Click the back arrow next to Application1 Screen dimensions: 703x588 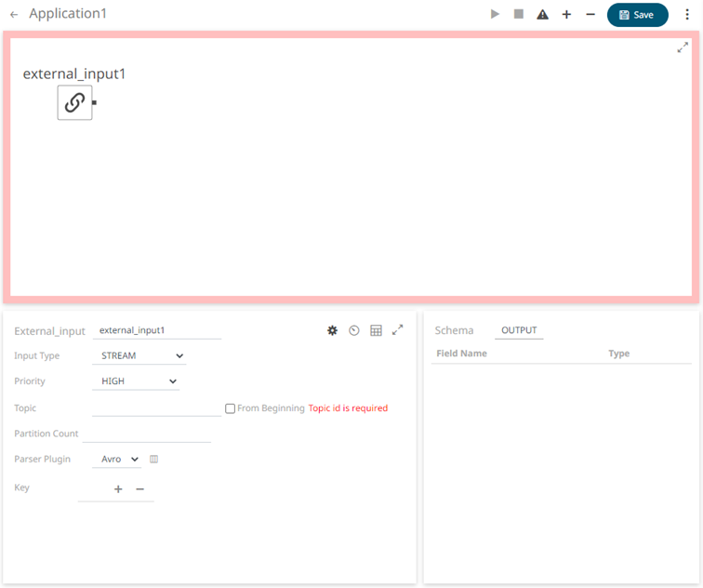click(14, 15)
